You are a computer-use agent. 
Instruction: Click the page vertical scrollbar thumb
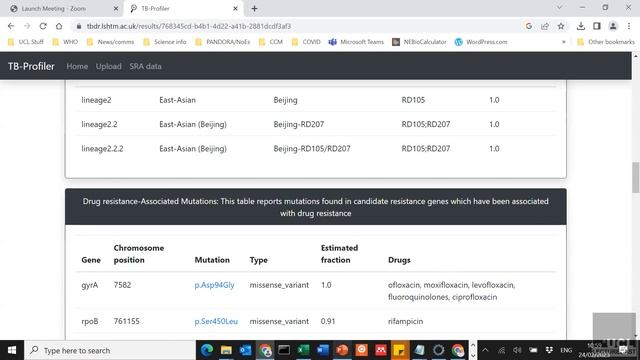point(636,177)
